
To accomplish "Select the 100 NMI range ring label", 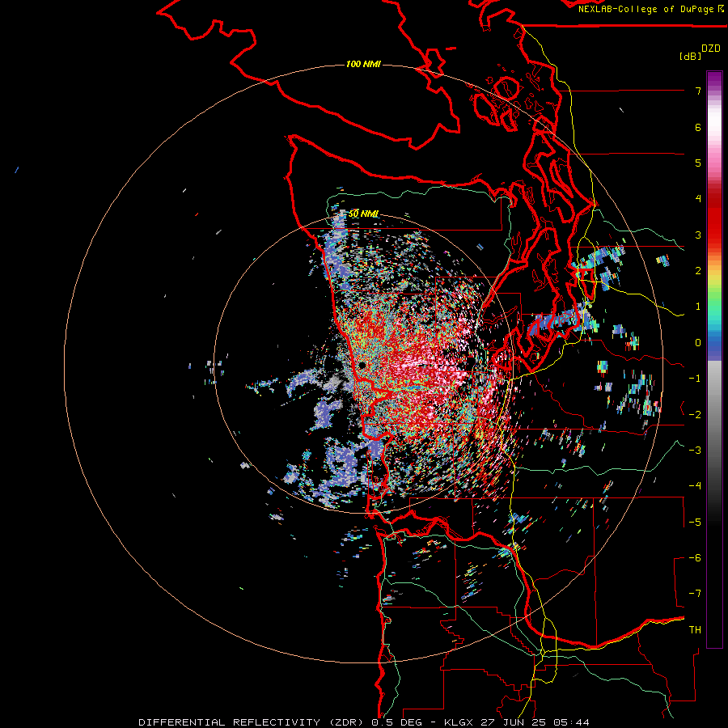I will [363, 64].
